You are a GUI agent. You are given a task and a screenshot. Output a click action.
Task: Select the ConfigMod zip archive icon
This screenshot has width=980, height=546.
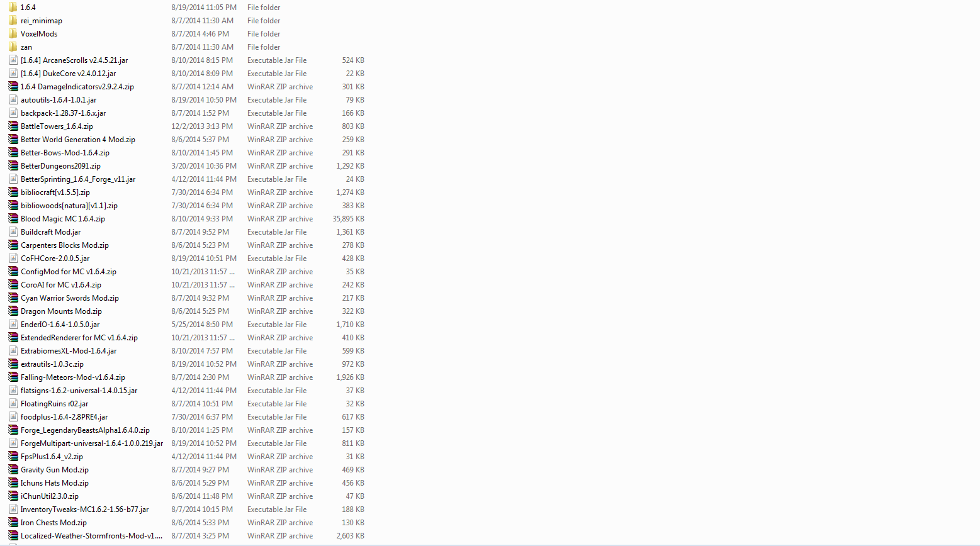[x=13, y=272]
